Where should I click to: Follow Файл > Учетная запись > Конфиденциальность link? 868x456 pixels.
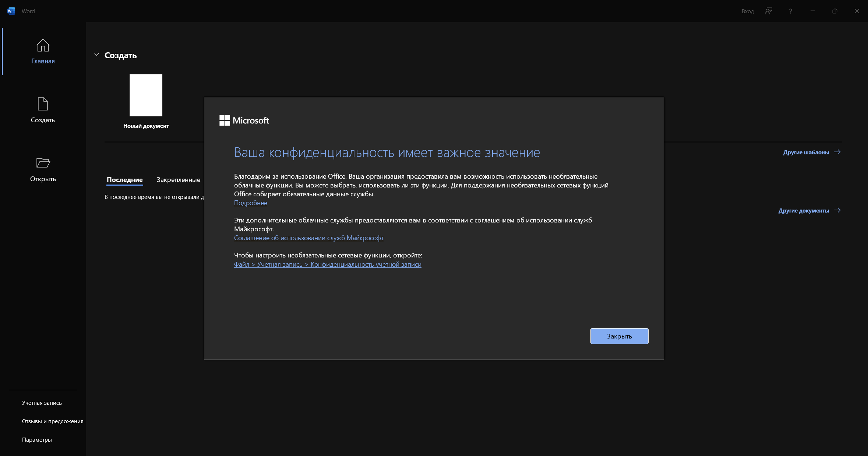click(x=328, y=264)
